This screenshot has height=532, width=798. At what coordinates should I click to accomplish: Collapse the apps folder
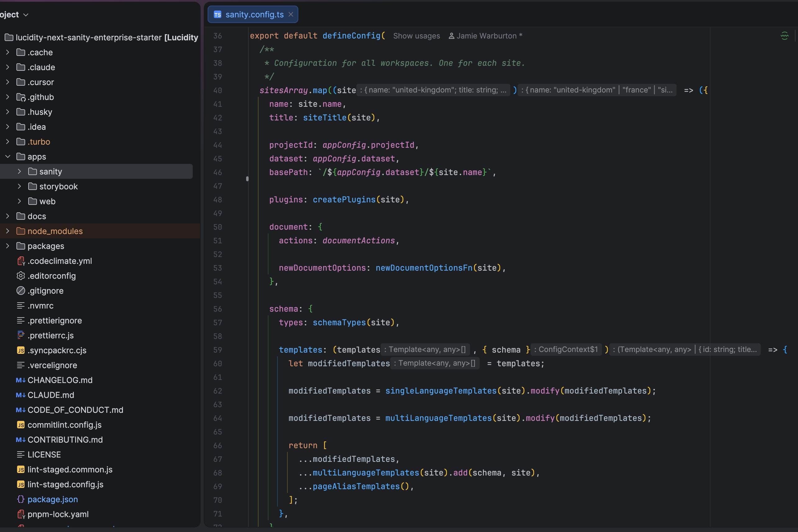click(x=7, y=156)
